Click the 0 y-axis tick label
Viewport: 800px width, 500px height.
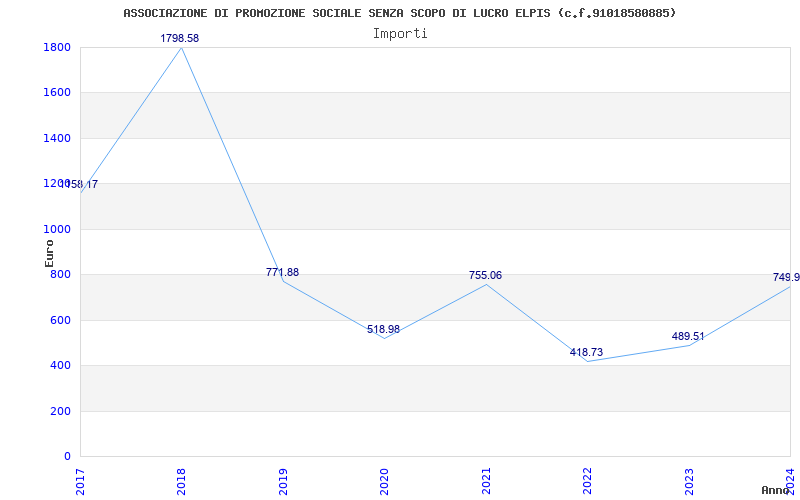(x=67, y=456)
